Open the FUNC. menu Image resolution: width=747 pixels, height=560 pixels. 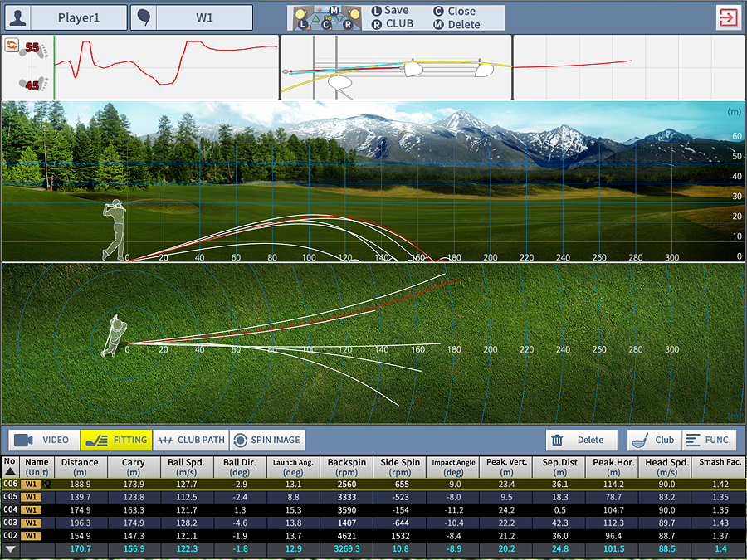[x=709, y=441]
